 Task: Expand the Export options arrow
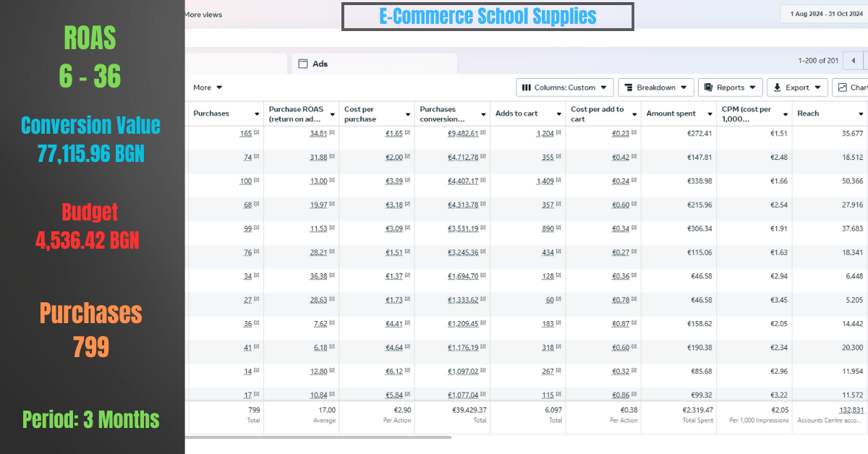tap(819, 87)
